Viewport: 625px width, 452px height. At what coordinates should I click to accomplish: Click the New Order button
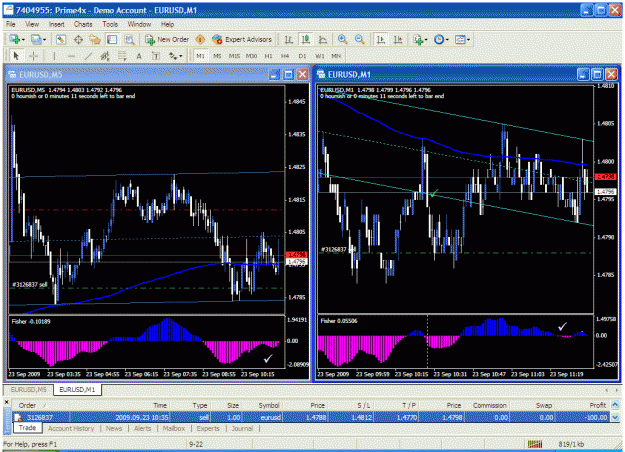167,39
